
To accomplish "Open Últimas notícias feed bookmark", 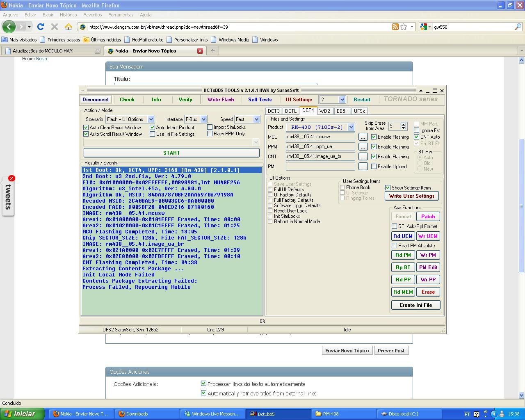I will point(102,40).
